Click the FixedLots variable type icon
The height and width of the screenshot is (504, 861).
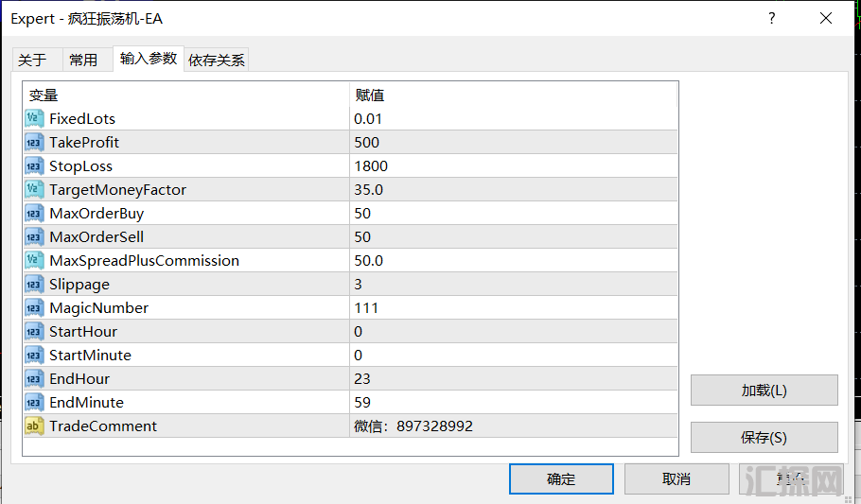pyautogui.click(x=34, y=118)
